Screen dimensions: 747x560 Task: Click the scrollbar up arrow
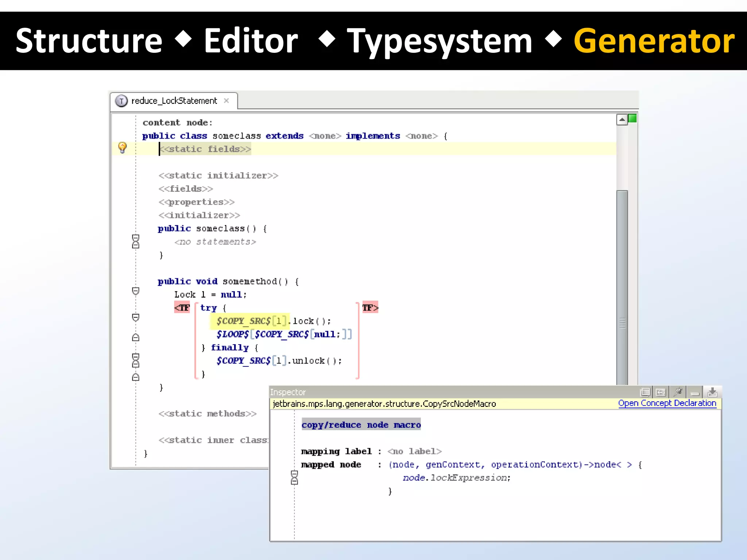pyautogui.click(x=622, y=120)
